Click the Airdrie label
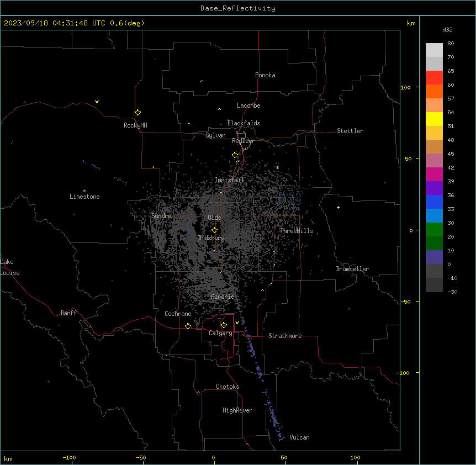The image size is (476, 465). (223, 297)
